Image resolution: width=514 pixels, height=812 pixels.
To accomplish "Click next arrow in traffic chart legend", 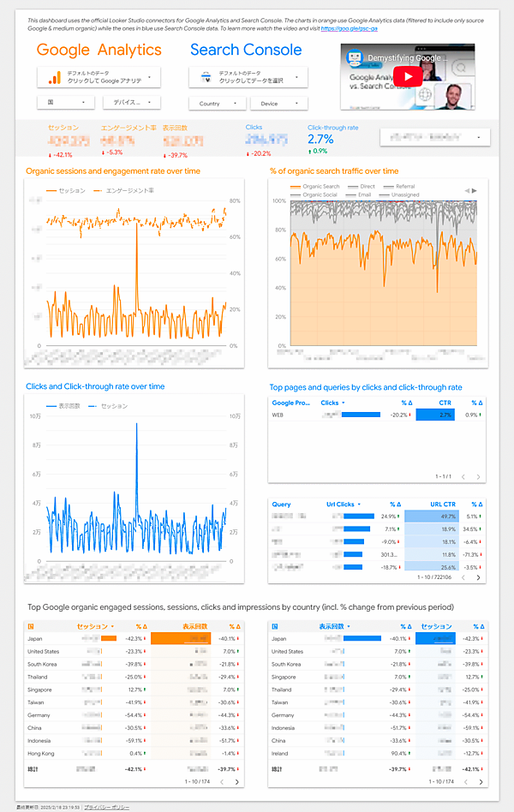I will point(475,190).
